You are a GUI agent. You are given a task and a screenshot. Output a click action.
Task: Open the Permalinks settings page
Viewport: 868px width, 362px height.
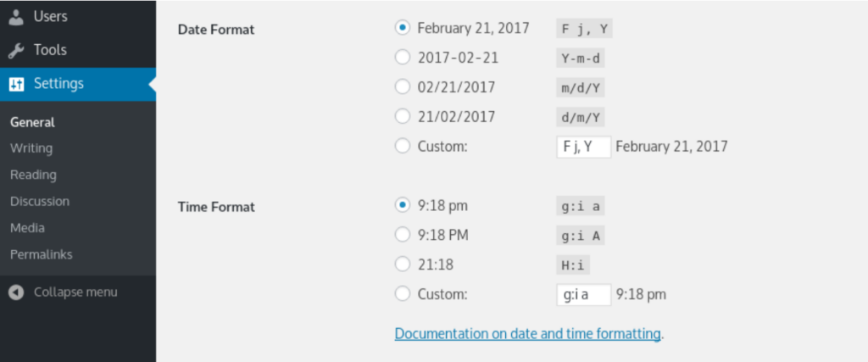click(41, 254)
